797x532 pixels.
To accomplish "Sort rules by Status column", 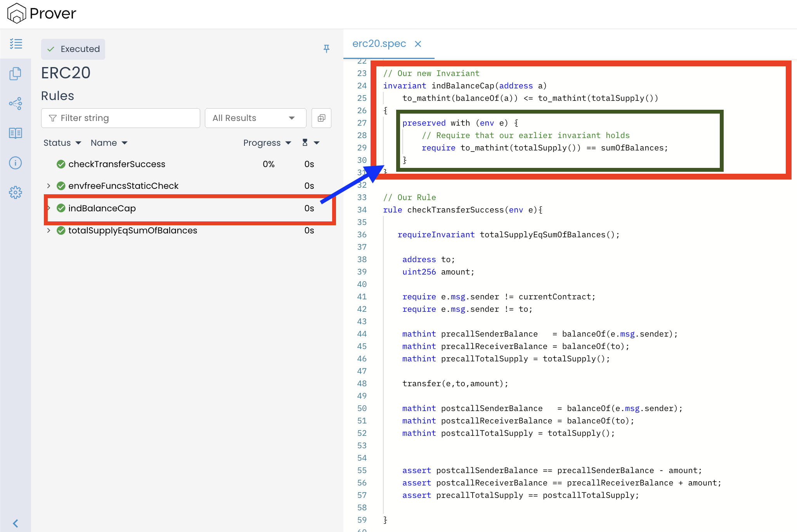I will coord(62,143).
